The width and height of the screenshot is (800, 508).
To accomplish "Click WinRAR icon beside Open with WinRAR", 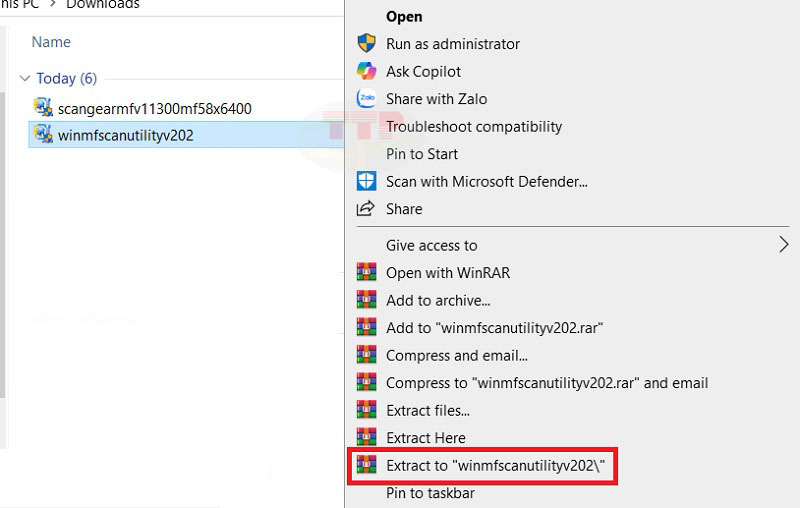I will point(366,272).
